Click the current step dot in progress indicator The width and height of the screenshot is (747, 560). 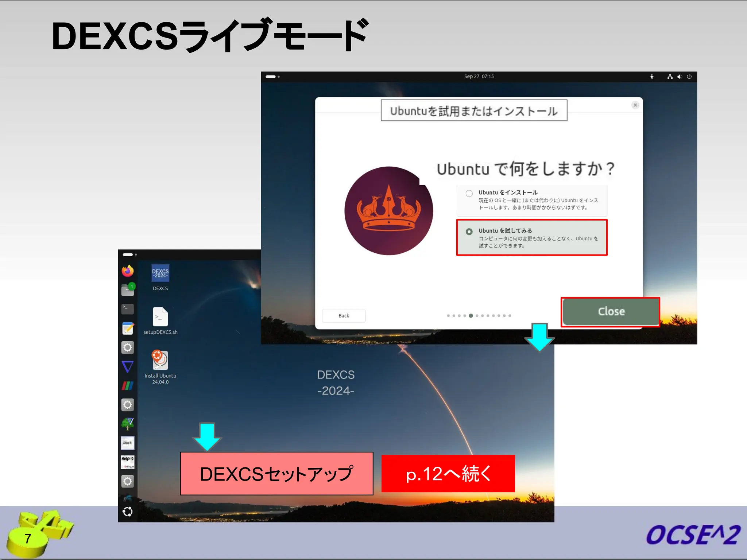(471, 316)
